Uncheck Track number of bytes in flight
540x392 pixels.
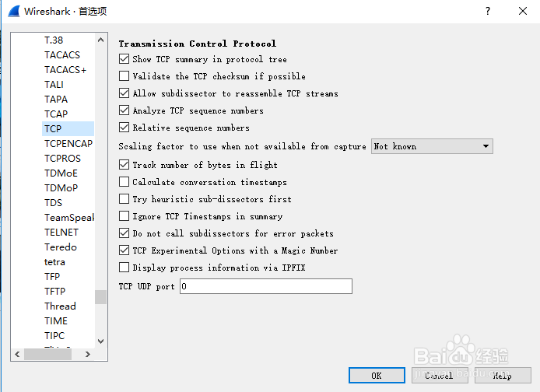[x=124, y=165]
